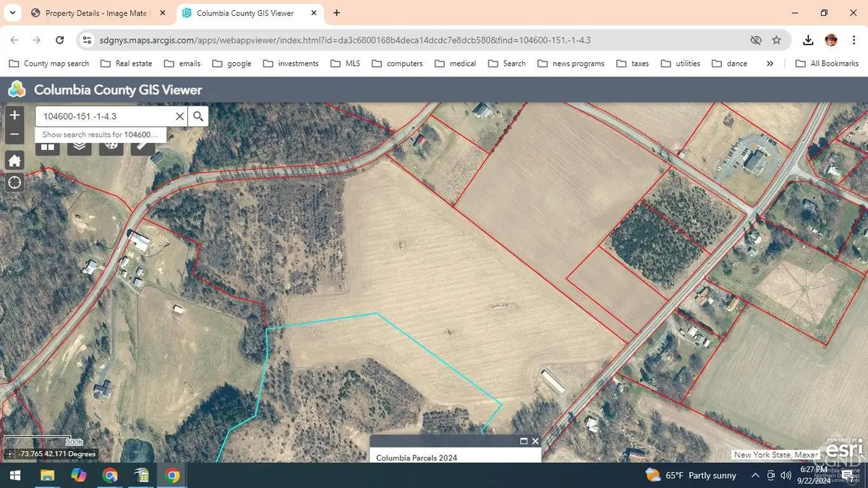Click the zoom out minus icon
868x488 pixels.
pos(14,134)
